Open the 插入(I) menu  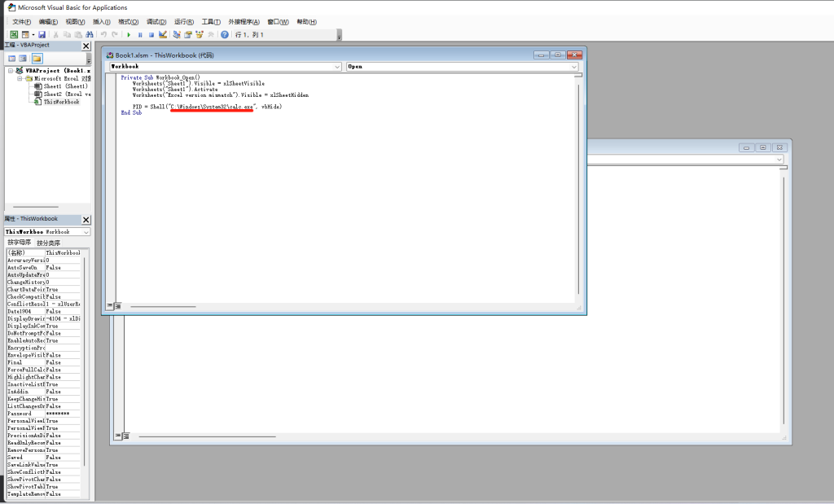[x=102, y=22]
